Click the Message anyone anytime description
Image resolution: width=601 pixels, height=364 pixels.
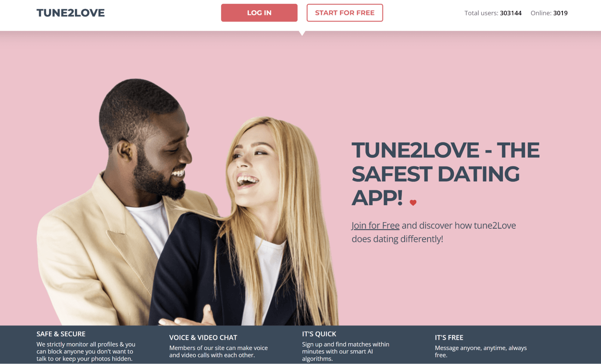[x=481, y=351]
